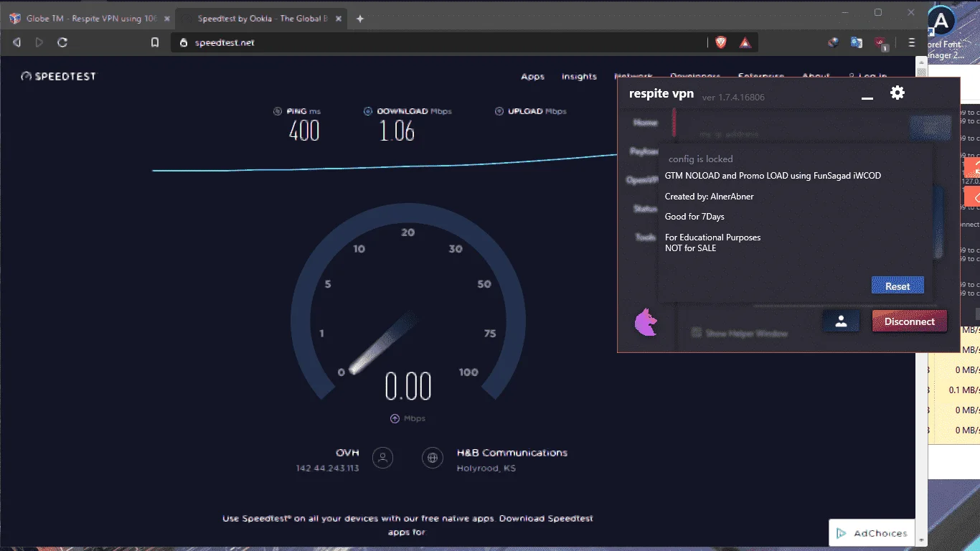Viewport: 980px width, 551px height.
Task: Toggle the Show Helper Window checkbox
Action: [x=696, y=333]
